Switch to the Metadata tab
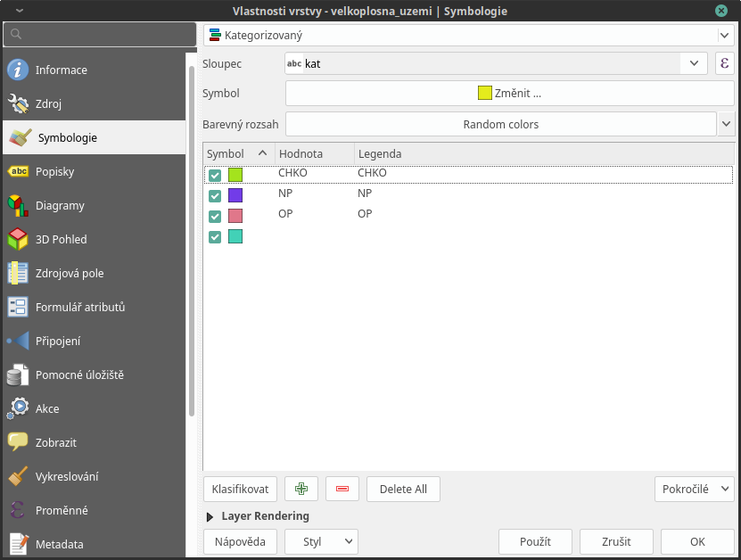The image size is (741, 560). click(x=94, y=544)
